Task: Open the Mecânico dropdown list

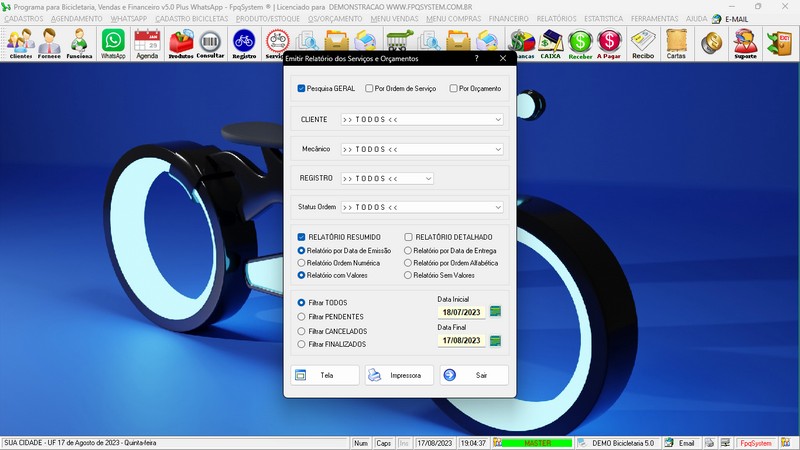Action: tap(498, 149)
